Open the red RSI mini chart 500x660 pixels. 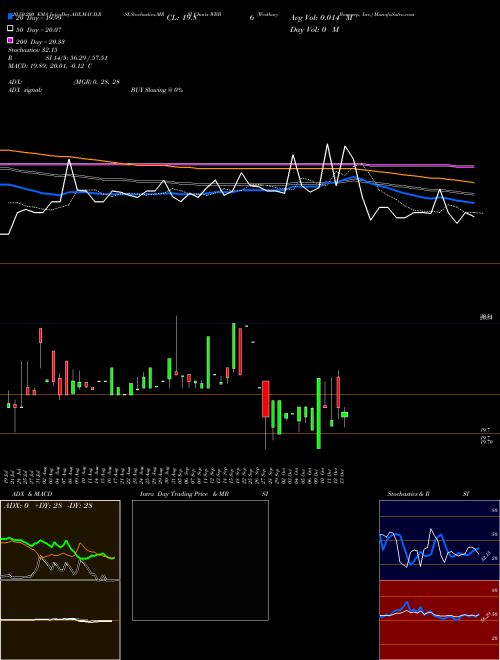pos(439,620)
